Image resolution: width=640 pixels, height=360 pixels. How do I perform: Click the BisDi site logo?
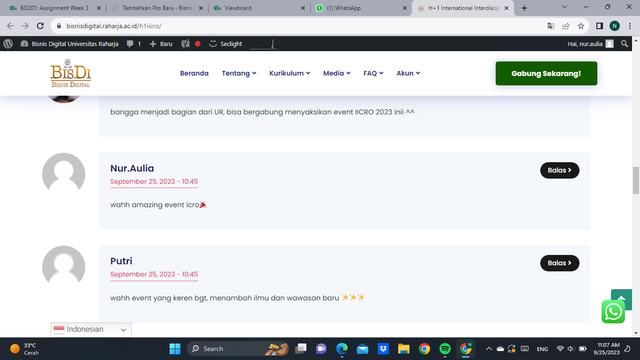pos(71,73)
